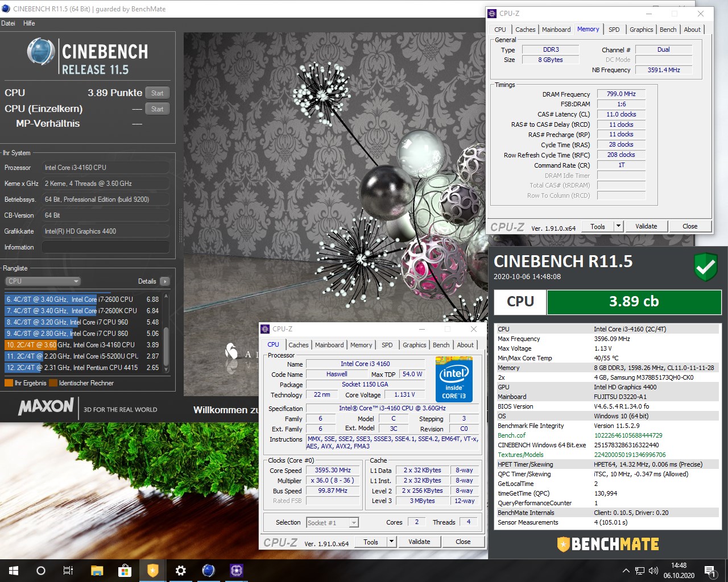
Task: Click the Information input field
Action: coord(106,247)
